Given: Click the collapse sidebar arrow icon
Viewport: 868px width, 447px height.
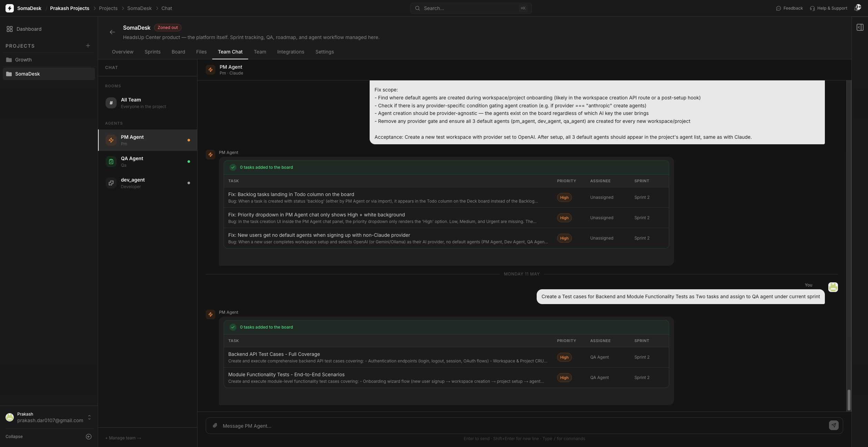Looking at the screenshot, I should pos(89,437).
